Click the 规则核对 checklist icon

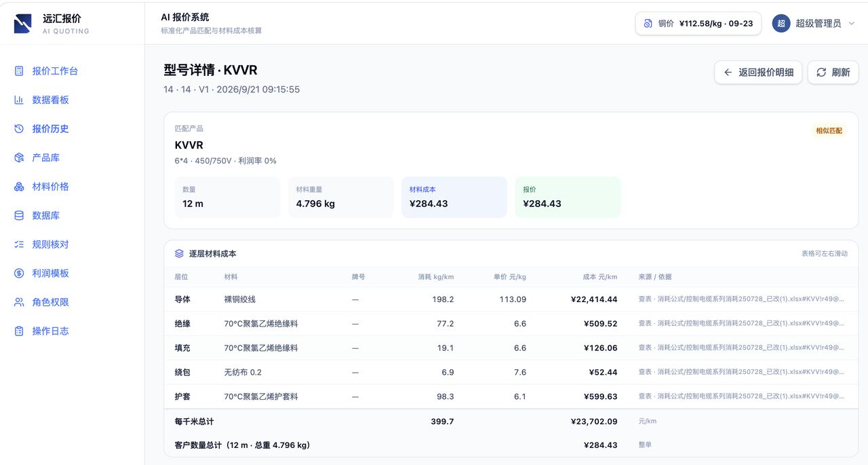pos(19,244)
